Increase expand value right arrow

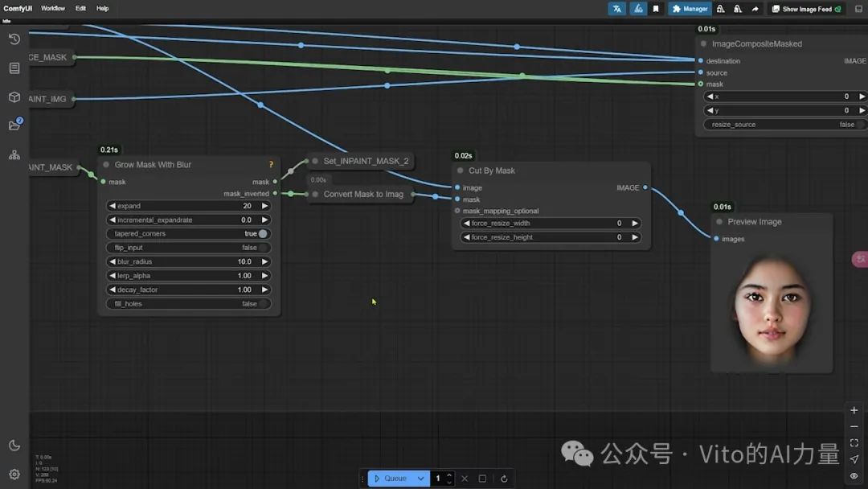(x=264, y=205)
